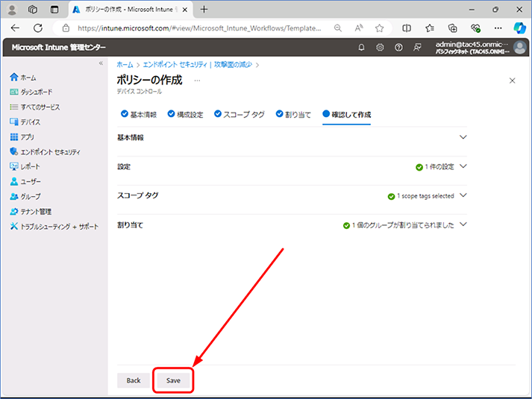Screen dimensions: 532x399
Task: Click the admin account avatar
Action: (x=519, y=48)
